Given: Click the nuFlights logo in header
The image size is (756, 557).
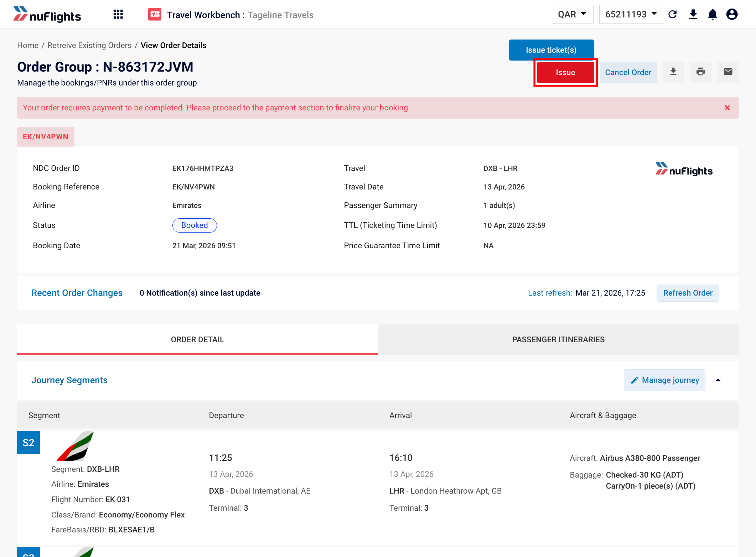Looking at the screenshot, I should tap(47, 14).
